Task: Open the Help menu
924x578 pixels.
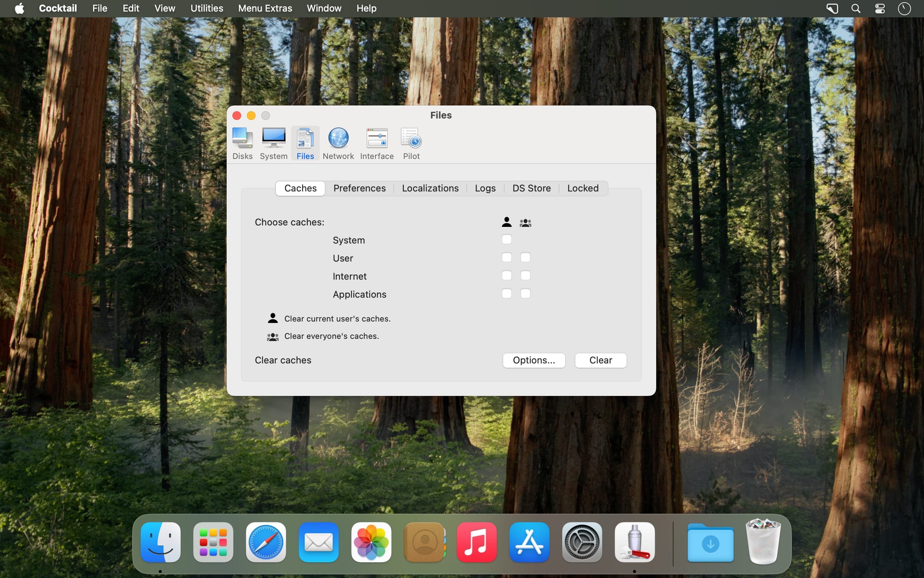Action: (366, 8)
